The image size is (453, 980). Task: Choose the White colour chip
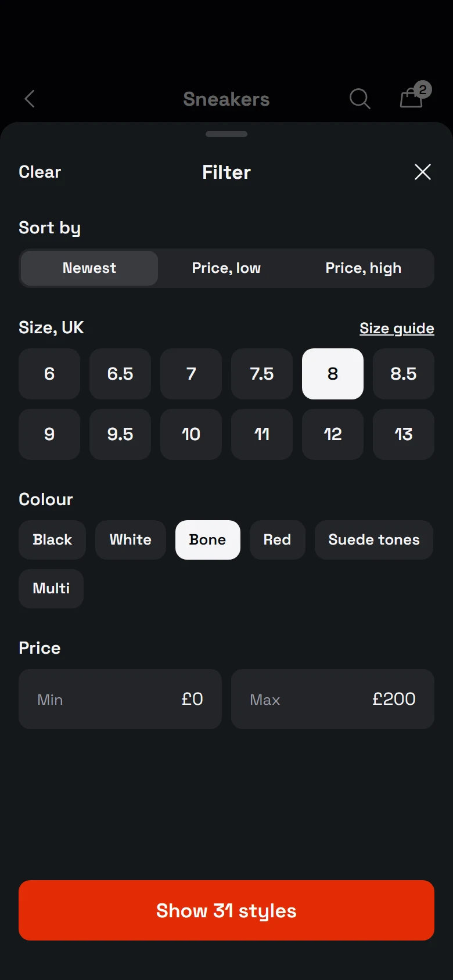pos(131,540)
